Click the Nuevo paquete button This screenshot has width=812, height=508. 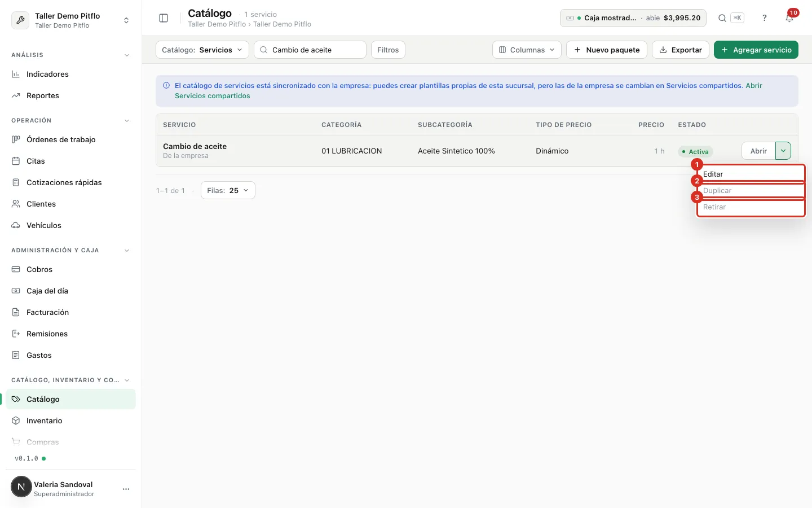[x=607, y=50]
